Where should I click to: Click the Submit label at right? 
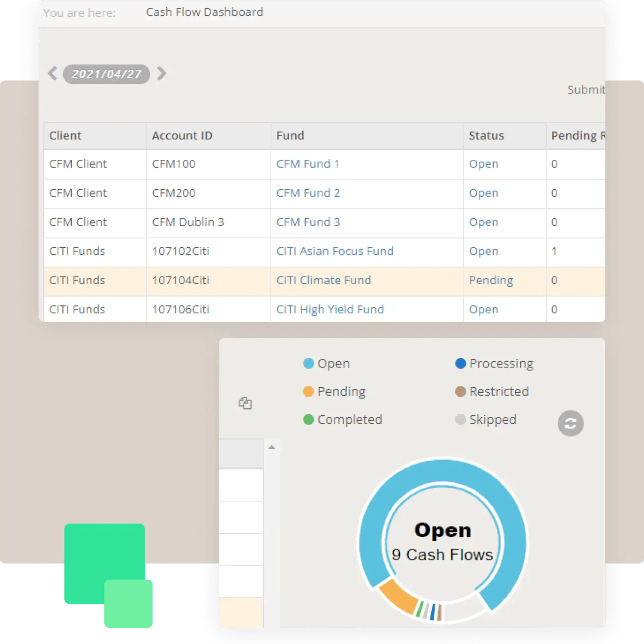click(586, 90)
